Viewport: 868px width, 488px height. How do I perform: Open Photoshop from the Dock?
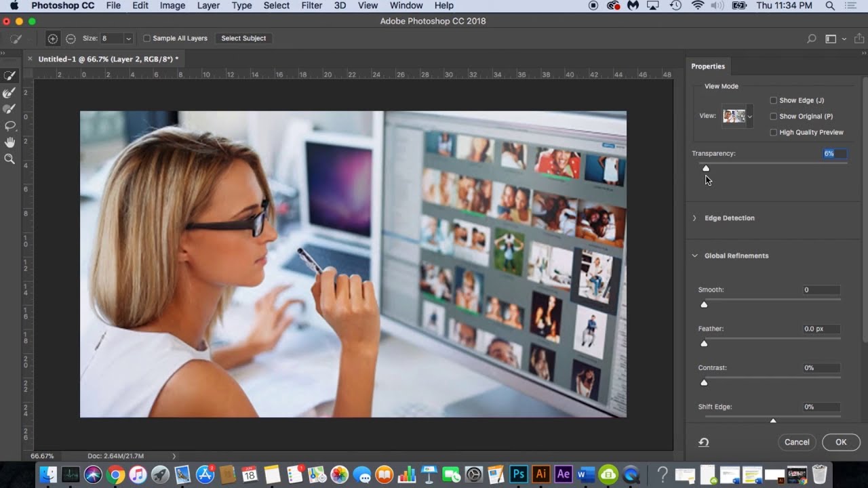(519, 474)
